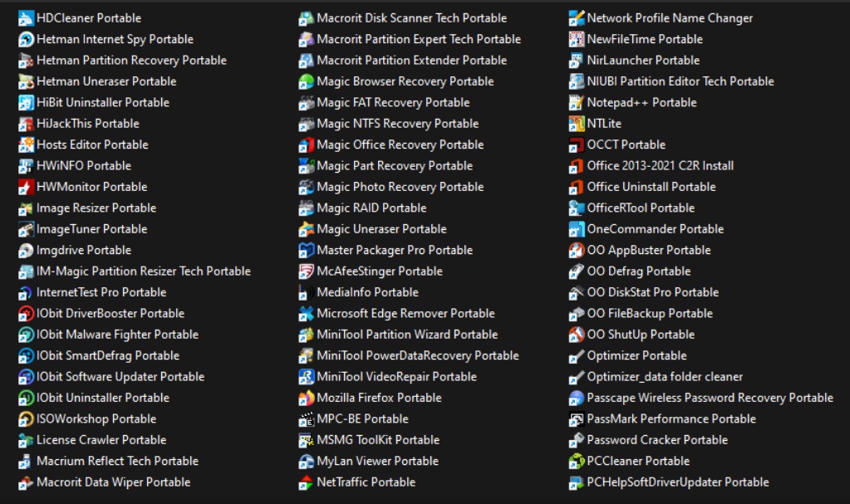The width and height of the screenshot is (850, 504).
Task: Click the 'NirLauncher Portable' text
Action: point(643,60)
